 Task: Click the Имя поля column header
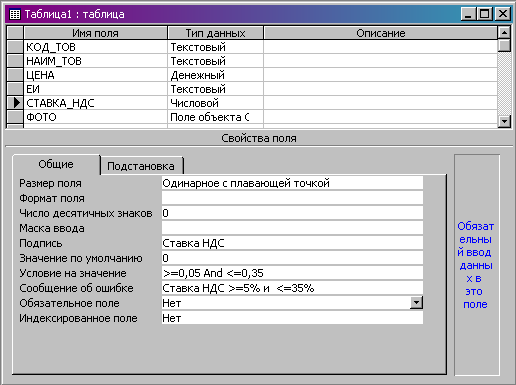point(95,33)
